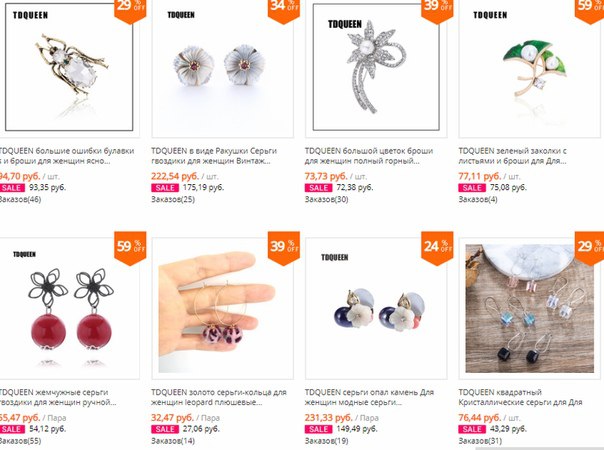Click the SALE tag next to 27,06 руб.
604x450 pixels.
point(165,429)
